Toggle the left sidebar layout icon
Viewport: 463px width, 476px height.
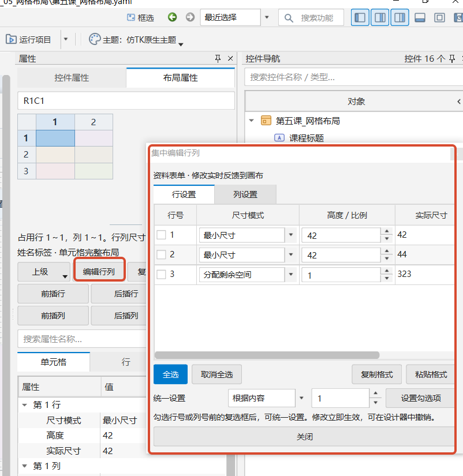[x=360, y=17]
